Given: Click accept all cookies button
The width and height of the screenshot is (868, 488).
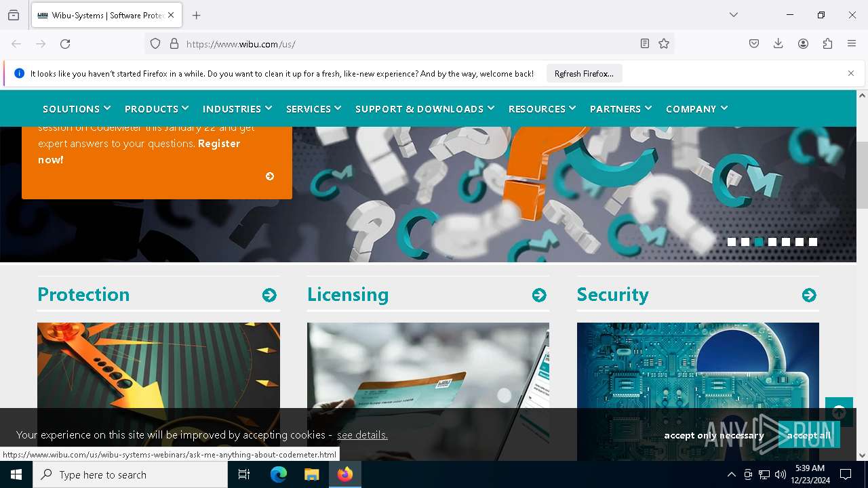Looking at the screenshot, I should click(x=809, y=435).
